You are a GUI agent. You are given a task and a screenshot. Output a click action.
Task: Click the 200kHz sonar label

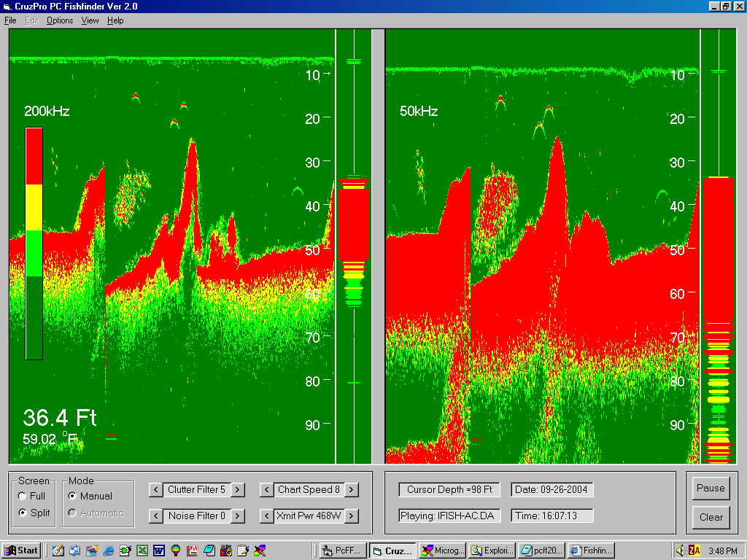pyautogui.click(x=47, y=112)
